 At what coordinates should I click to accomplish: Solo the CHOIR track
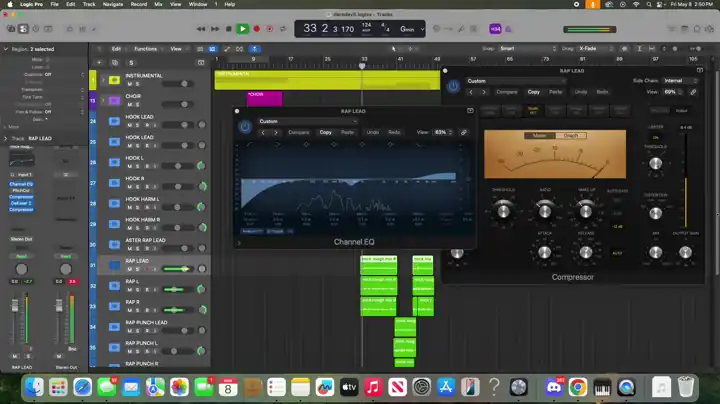tap(137, 105)
